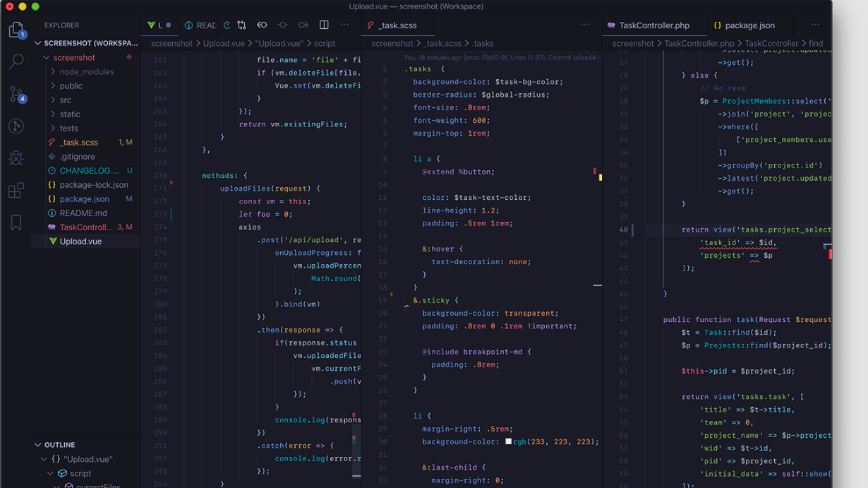This screenshot has width=868, height=488.
Task: Collapse "Upload.vue" node in Outline
Action: tap(44, 459)
